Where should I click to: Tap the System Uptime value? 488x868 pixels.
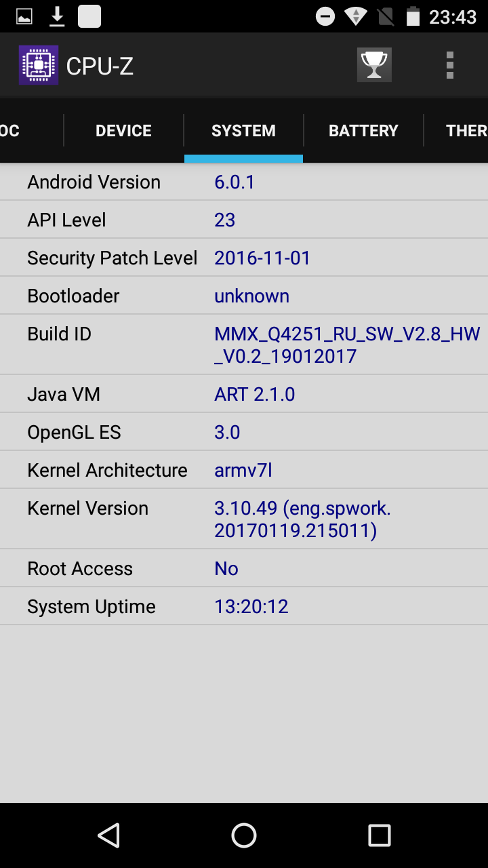point(251,606)
